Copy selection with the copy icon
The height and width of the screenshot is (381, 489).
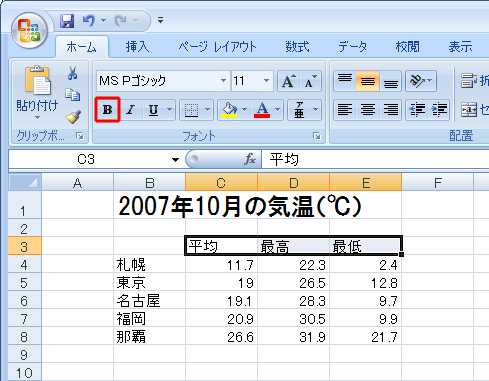[x=73, y=95]
